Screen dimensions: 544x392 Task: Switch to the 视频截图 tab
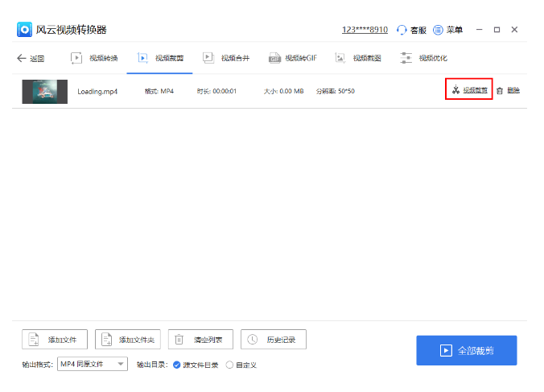click(x=358, y=58)
